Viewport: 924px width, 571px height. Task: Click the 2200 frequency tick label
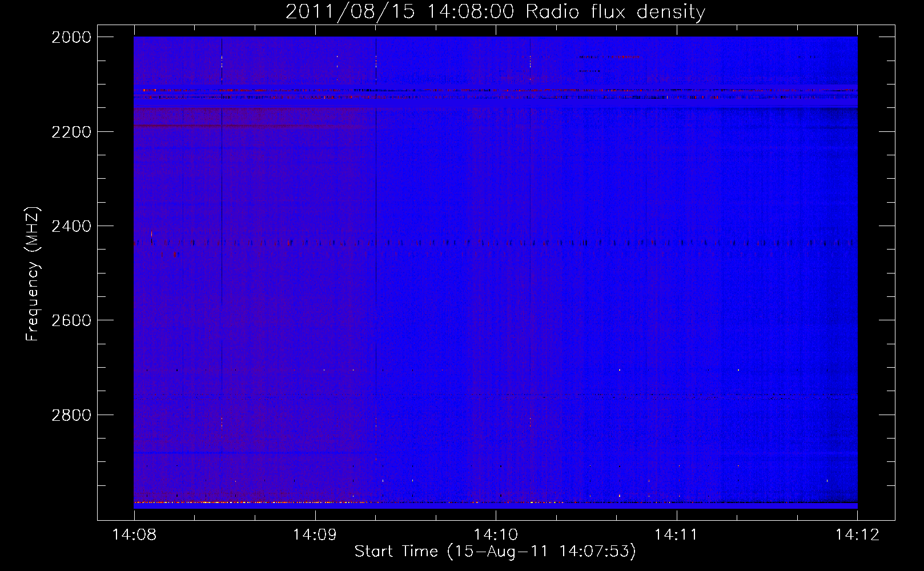point(71,132)
